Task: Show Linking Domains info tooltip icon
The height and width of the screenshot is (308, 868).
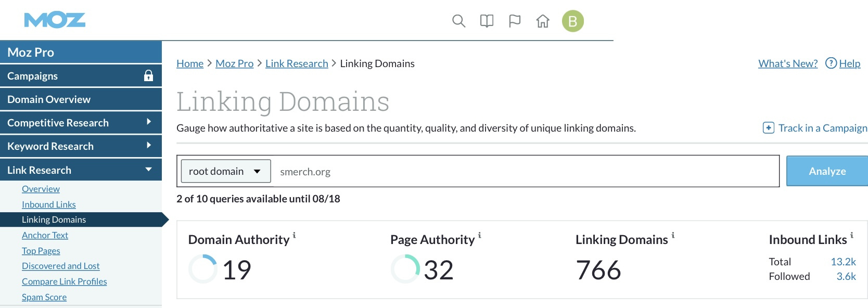Action: point(673,235)
